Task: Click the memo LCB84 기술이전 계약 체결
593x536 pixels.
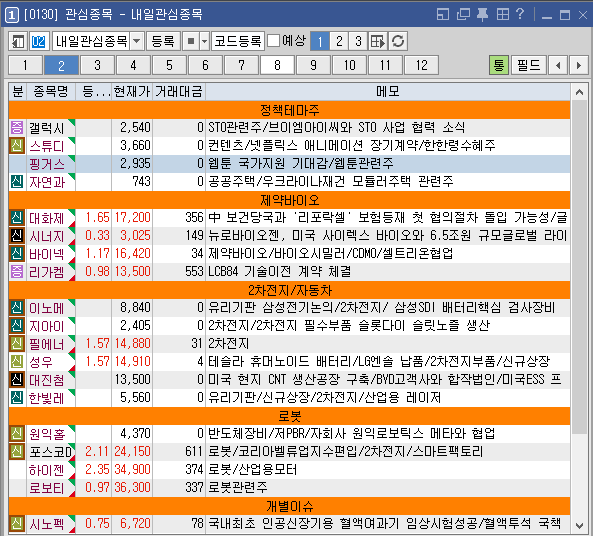Action: tap(280, 272)
